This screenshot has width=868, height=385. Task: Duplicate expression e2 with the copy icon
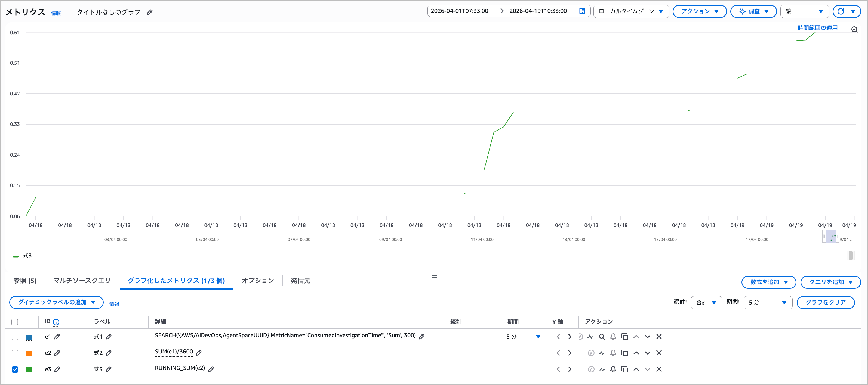[625, 353]
